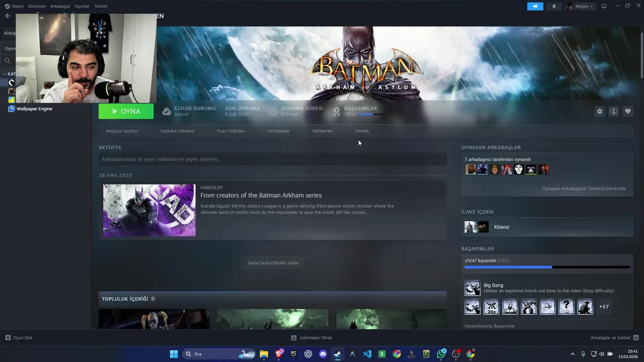The height and width of the screenshot is (362, 644).
Task: Click Kazanılmamış Başarımlar text
Action: (490, 326)
